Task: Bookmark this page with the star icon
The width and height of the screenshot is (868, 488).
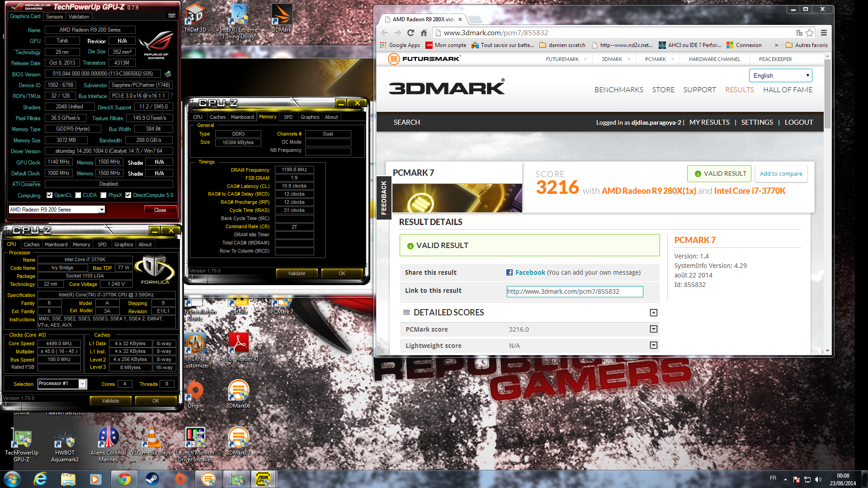Action: [810, 33]
